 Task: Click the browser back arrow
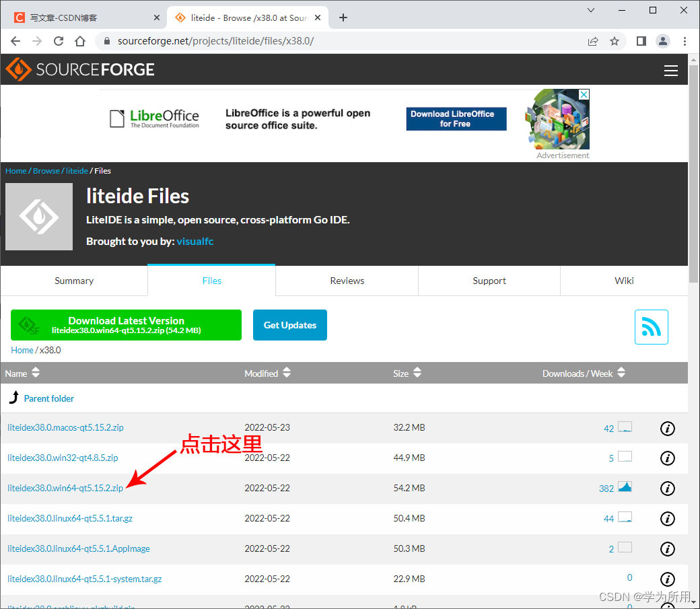[15, 41]
